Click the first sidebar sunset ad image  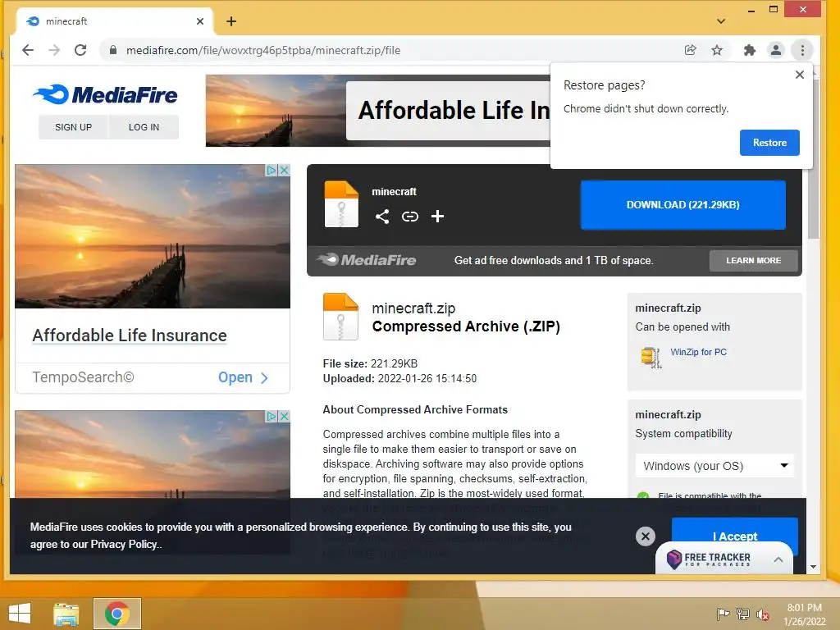(153, 236)
